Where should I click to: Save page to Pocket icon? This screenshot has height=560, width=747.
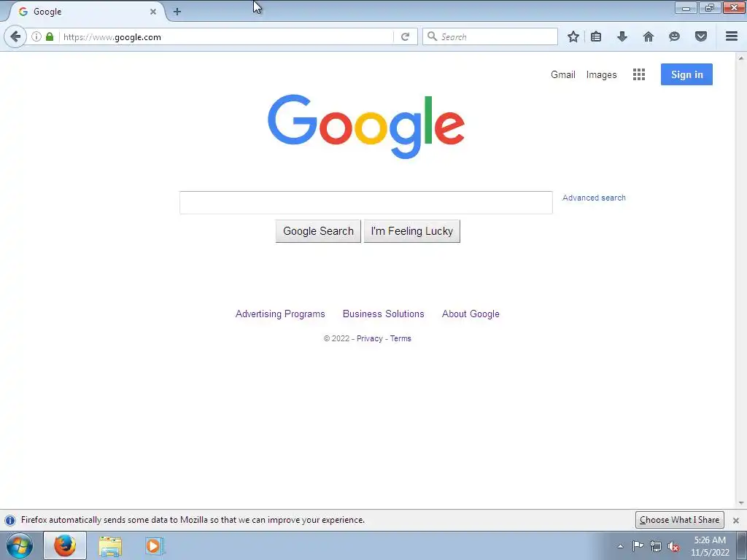[701, 36]
